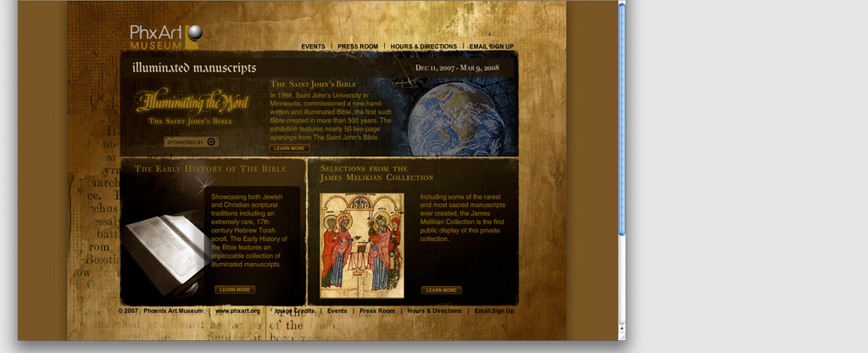The height and width of the screenshot is (353, 868).
Task: Click the Dec 11, 2007 - Mar 9, 2008 date
Action: (457, 68)
